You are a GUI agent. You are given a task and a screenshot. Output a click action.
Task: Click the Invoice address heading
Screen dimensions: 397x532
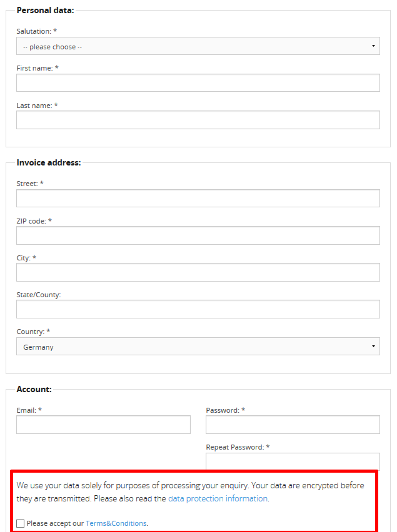pos(49,162)
